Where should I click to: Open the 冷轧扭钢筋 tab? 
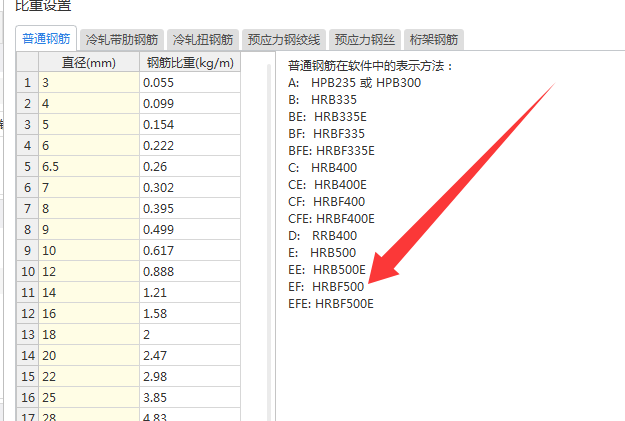(x=202, y=40)
